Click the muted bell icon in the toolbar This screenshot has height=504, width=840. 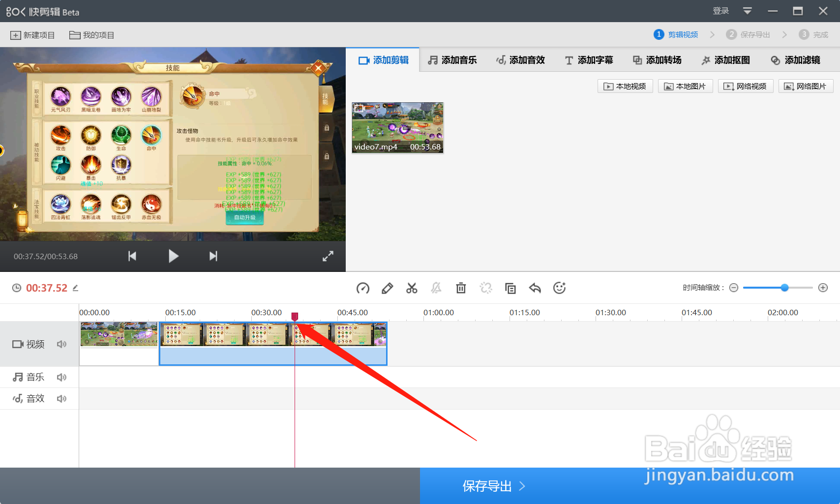pyautogui.click(x=437, y=288)
